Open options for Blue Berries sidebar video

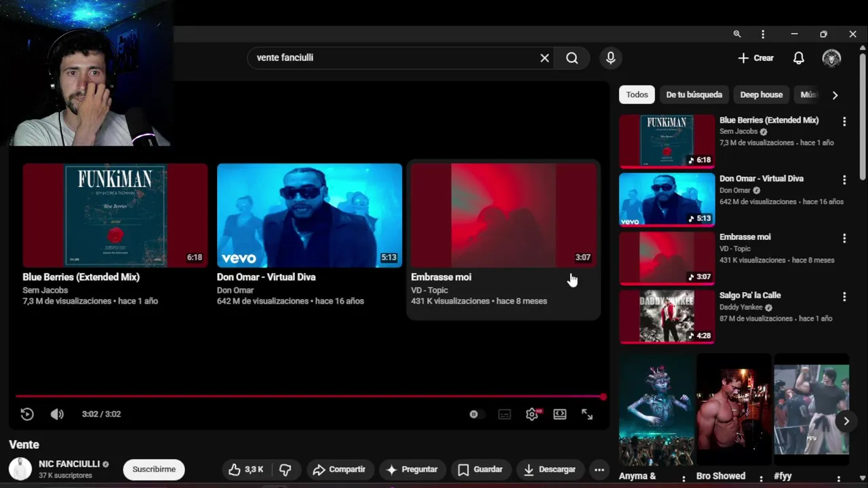point(844,121)
